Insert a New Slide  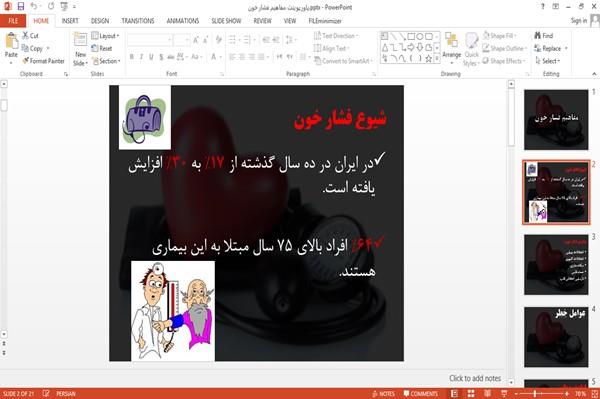click(x=80, y=49)
